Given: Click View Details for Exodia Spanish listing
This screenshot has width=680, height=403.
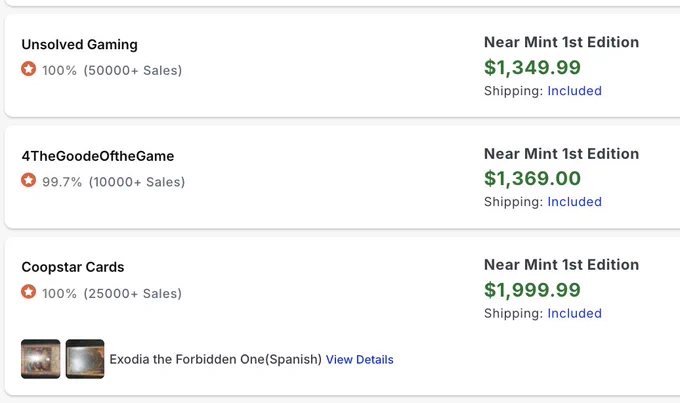Looking at the screenshot, I should click(360, 360).
